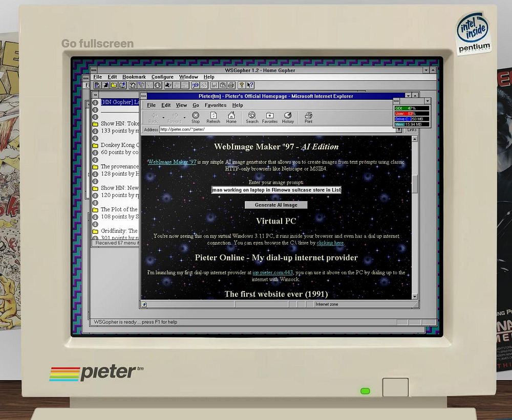
Task: Go to Home in Internet Explorer toolbar
Action: coord(231,118)
